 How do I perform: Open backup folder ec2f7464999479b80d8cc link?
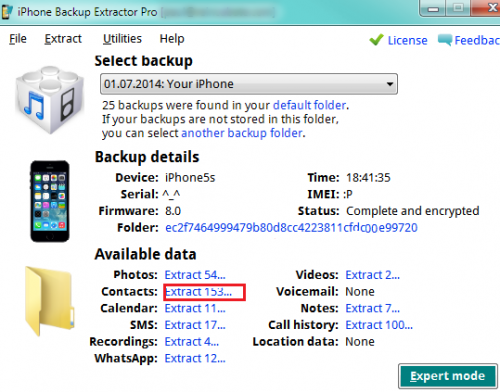point(291,228)
